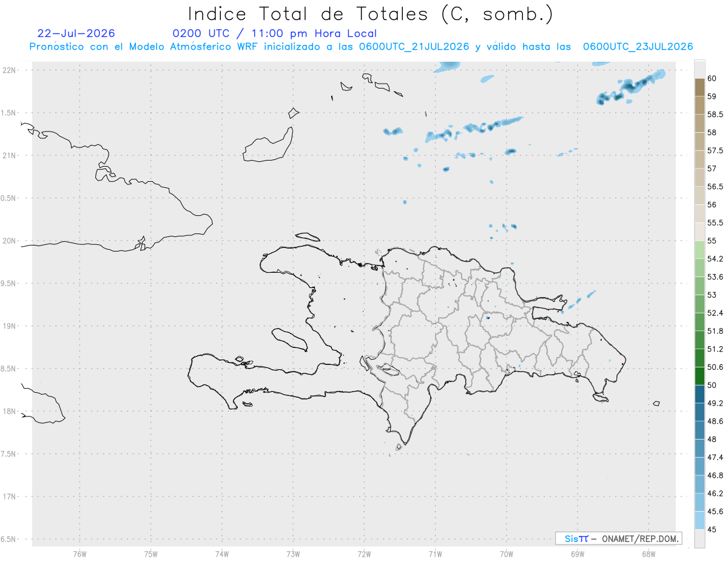The image size is (728, 562).
Task: Click the "17N" latitude label
Action: [10, 497]
